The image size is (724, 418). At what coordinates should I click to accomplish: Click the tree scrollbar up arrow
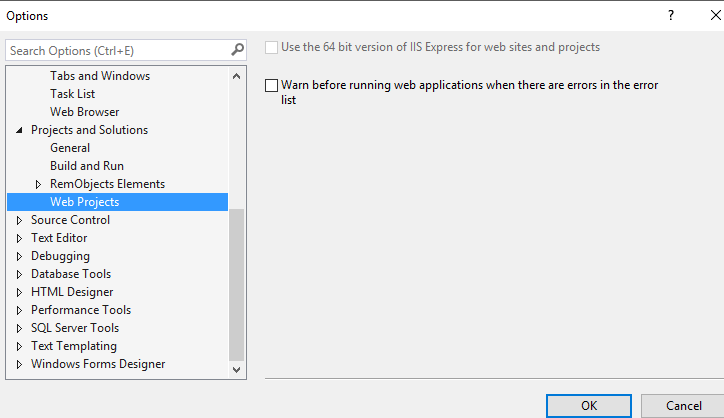(x=237, y=76)
